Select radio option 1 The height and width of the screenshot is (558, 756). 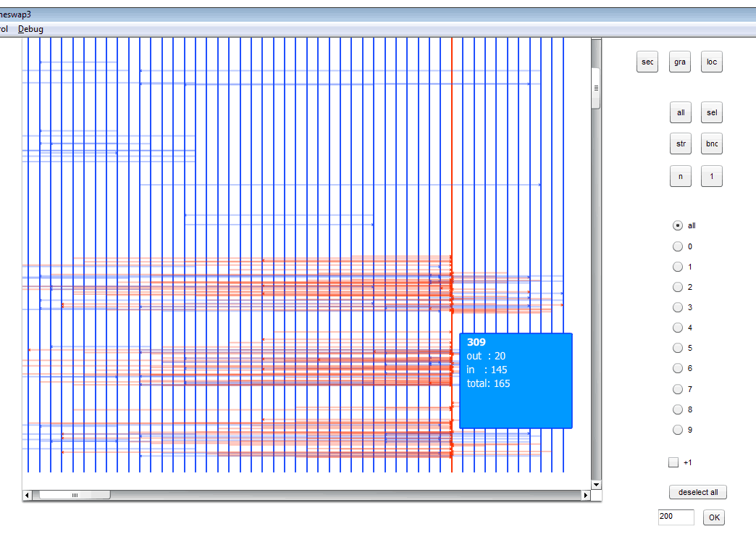point(677,267)
